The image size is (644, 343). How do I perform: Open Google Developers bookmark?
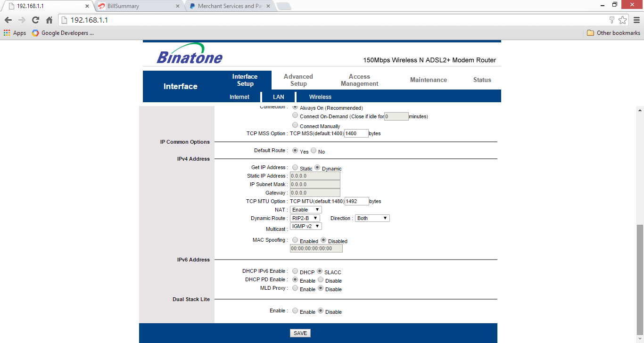coord(63,33)
